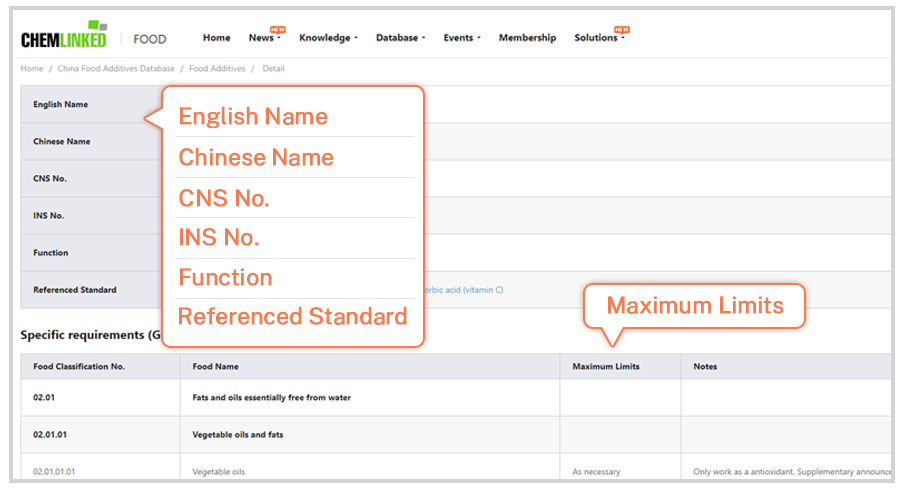Expand the Solutions menu
900x489 pixels.
[x=599, y=38]
